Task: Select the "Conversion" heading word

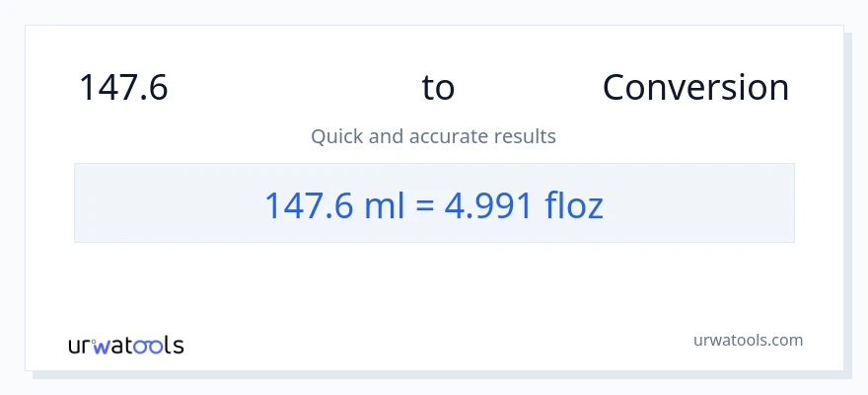Action: (695, 88)
